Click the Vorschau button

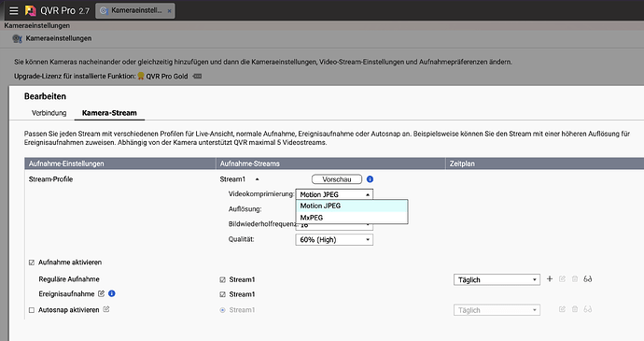(x=337, y=179)
